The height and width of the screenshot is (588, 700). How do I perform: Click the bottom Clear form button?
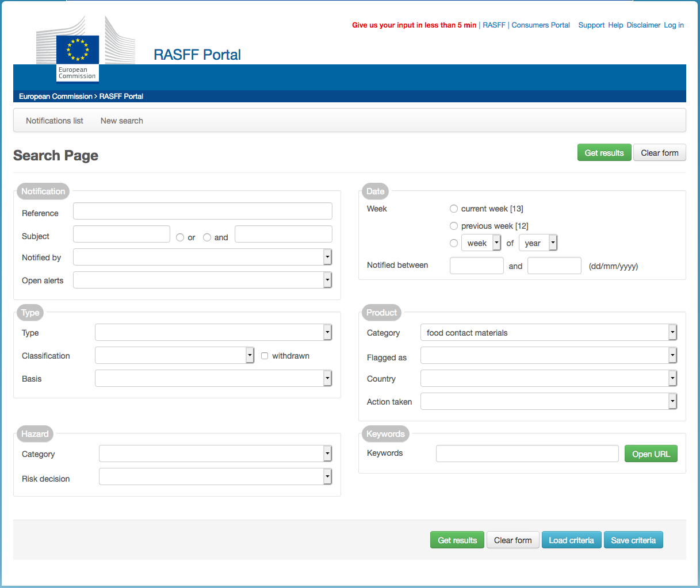click(513, 540)
